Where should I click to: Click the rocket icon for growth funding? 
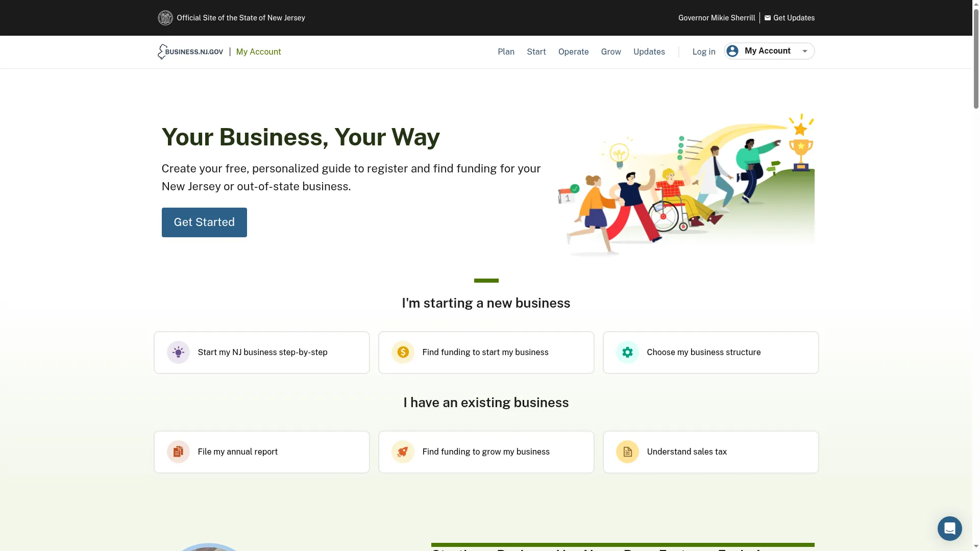click(x=403, y=452)
